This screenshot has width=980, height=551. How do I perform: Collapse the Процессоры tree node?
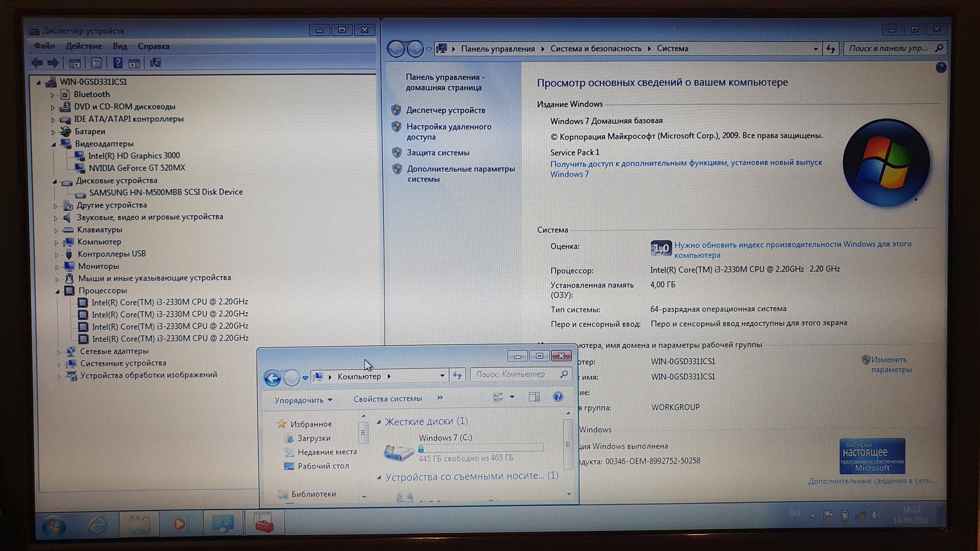coord(57,291)
